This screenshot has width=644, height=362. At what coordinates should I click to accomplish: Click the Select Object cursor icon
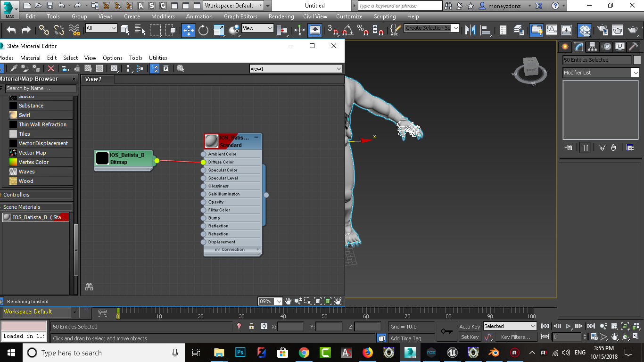click(x=125, y=30)
